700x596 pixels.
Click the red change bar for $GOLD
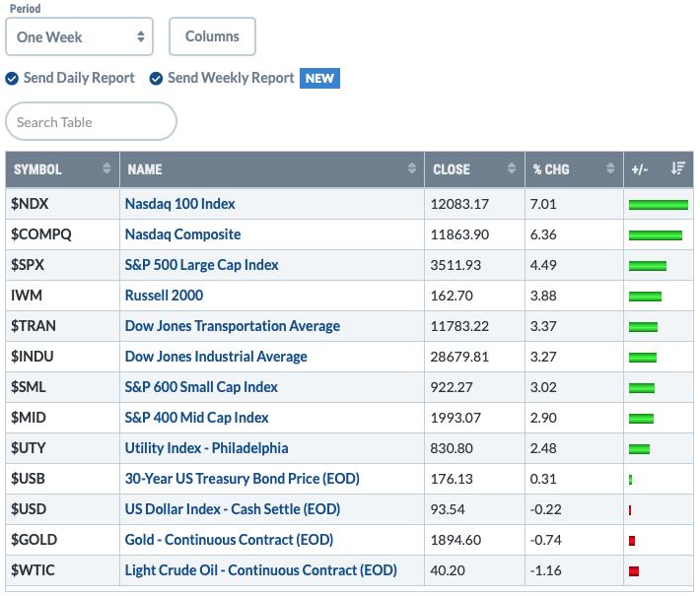[x=632, y=541]
